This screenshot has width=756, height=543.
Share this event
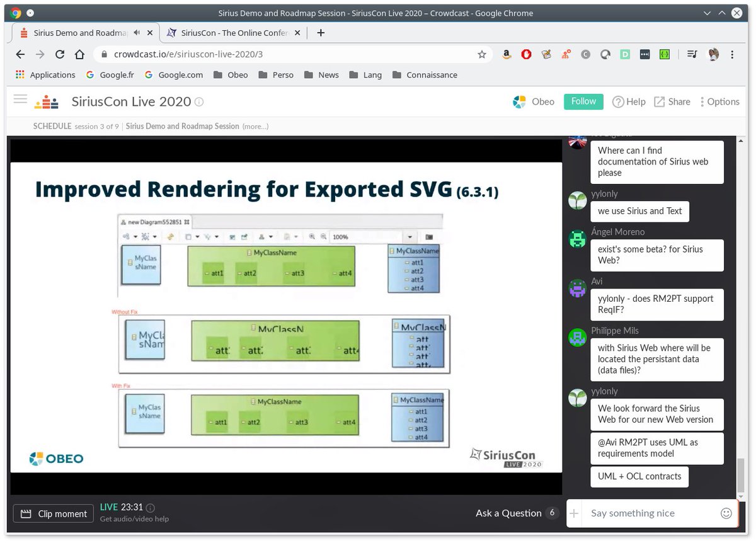[x=672, y=101]
